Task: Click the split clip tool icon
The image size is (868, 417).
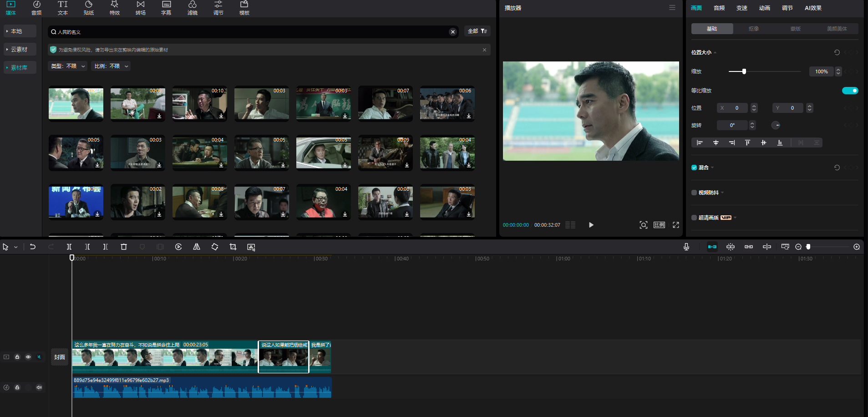Action: [69, 247]
